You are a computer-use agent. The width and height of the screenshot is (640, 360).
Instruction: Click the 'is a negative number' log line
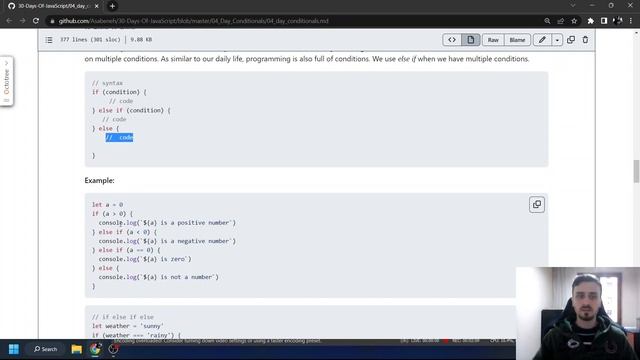click(167, 241)
